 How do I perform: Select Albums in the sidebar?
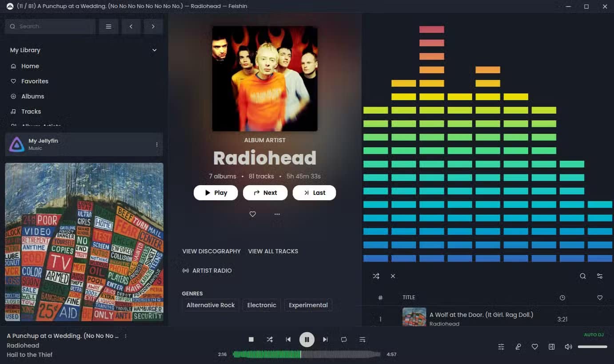point(32,96)
